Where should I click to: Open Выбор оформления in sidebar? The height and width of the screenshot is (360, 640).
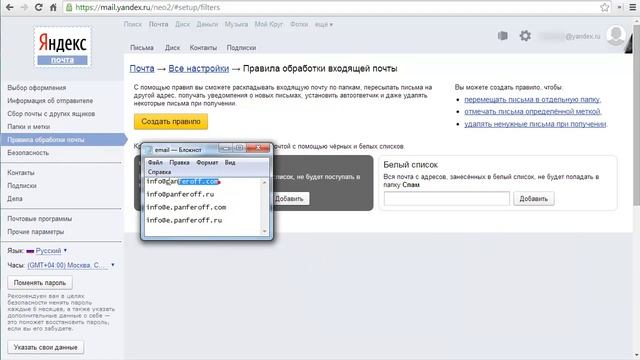click(36, 88)
